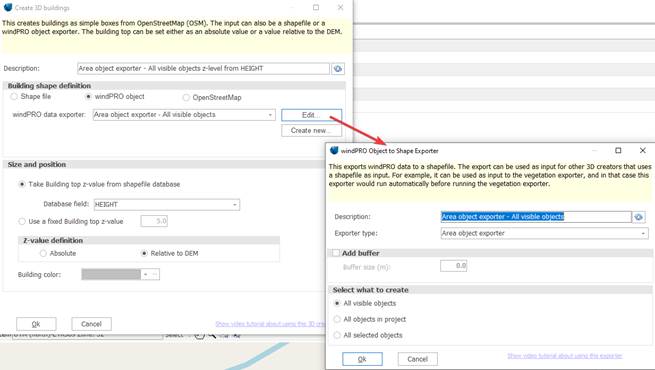
Task: Maximize the windPRO Object to Shape Exporter window
Action: (618, 150)
